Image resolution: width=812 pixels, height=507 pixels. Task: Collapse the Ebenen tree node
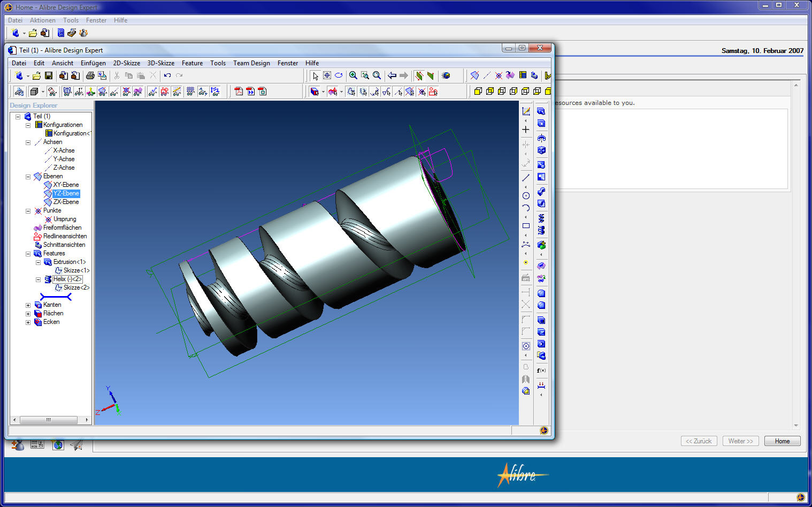(x=28, y=177)
